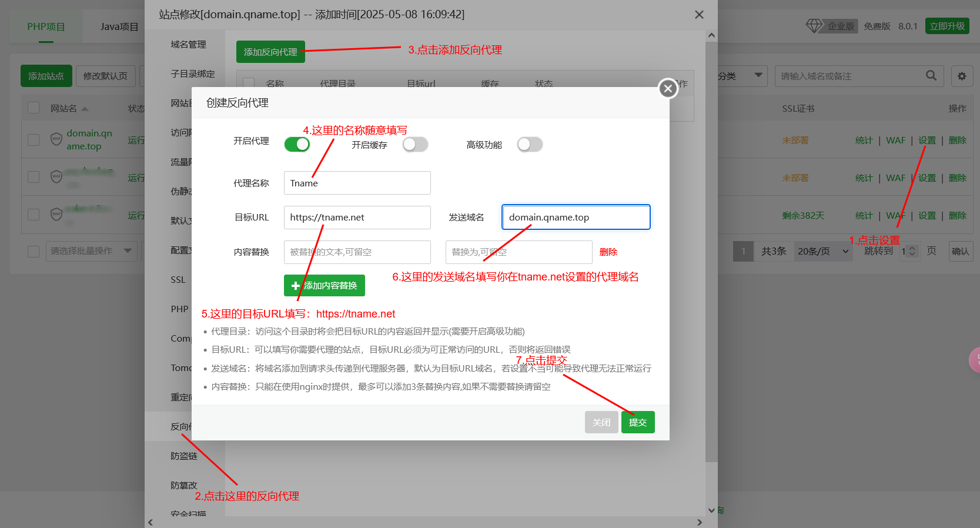Expand the 20条/页 page size dropdown
The image size is (980, 528).
pos(823,251)
